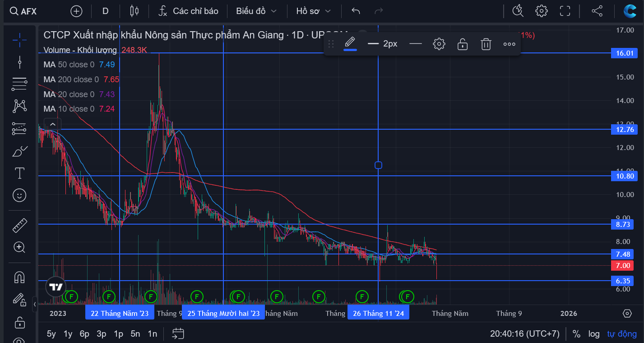Open the blue C logo menu
Screen dimensions: 644x343
(630, 11)
